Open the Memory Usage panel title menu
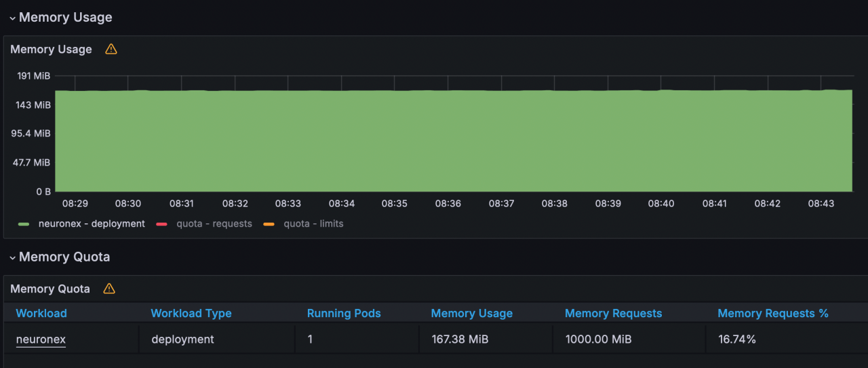The width and height of the screenshot is (868, 368). pyautogui.click(x=51, y=49)
